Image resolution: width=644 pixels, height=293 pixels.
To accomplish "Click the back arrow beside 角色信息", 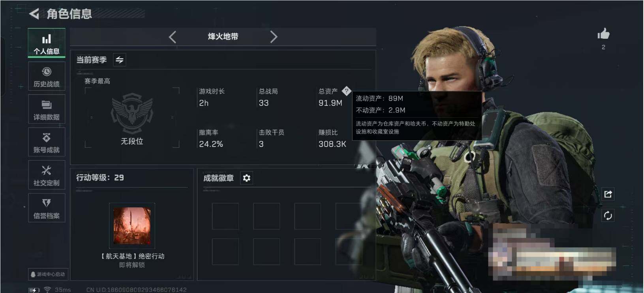I will (34, 14).
